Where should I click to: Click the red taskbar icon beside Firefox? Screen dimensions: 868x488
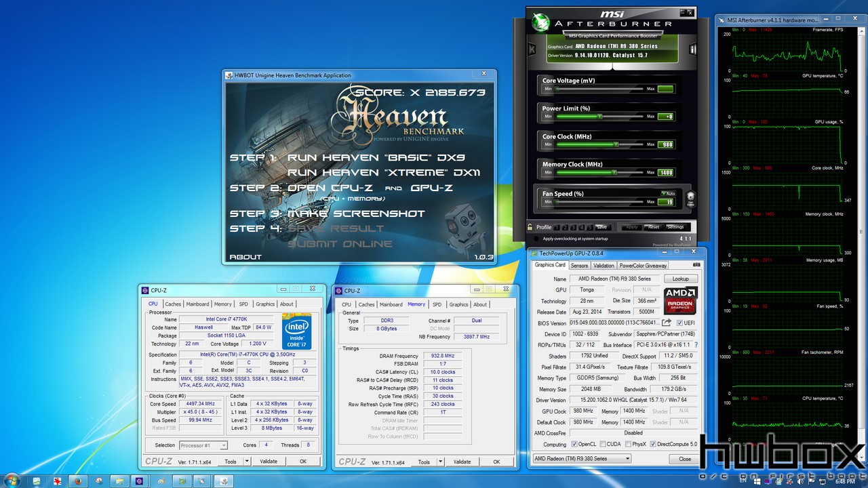(58, 481)
